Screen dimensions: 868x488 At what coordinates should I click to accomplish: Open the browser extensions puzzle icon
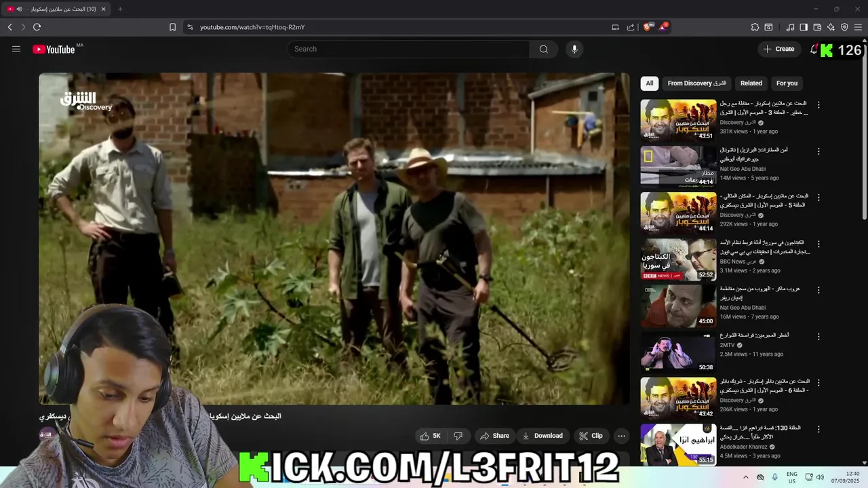click(755, 27)
